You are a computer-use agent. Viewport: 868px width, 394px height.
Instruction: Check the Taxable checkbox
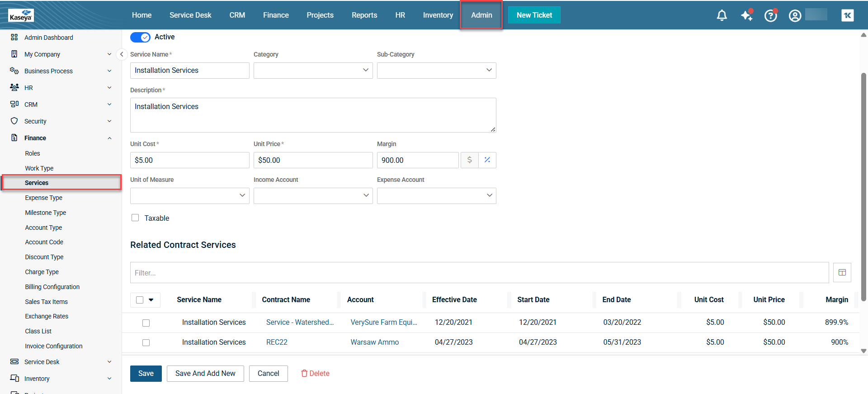135,218
